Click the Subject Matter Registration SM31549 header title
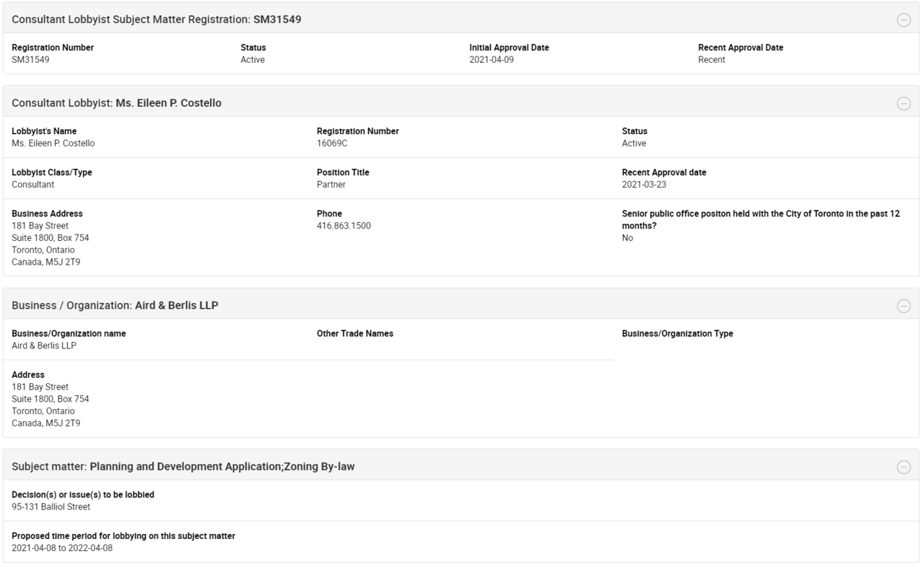The height and width of the screenshot is (567, 924). (157, 19)
